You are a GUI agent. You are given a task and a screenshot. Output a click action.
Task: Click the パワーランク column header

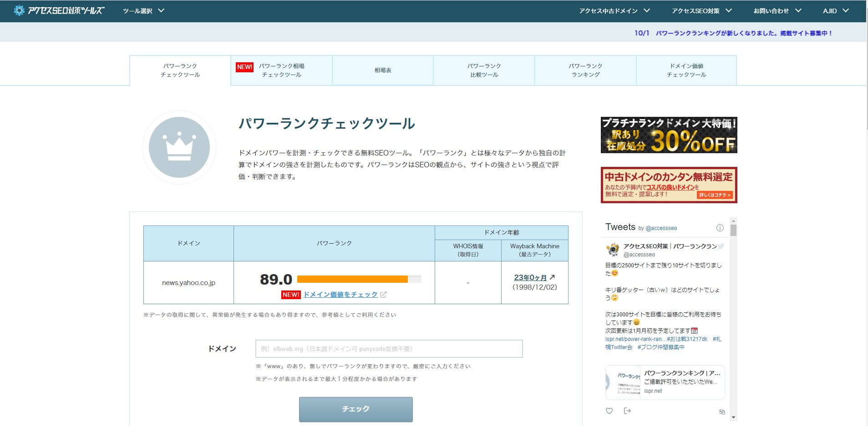click(334, 243)
